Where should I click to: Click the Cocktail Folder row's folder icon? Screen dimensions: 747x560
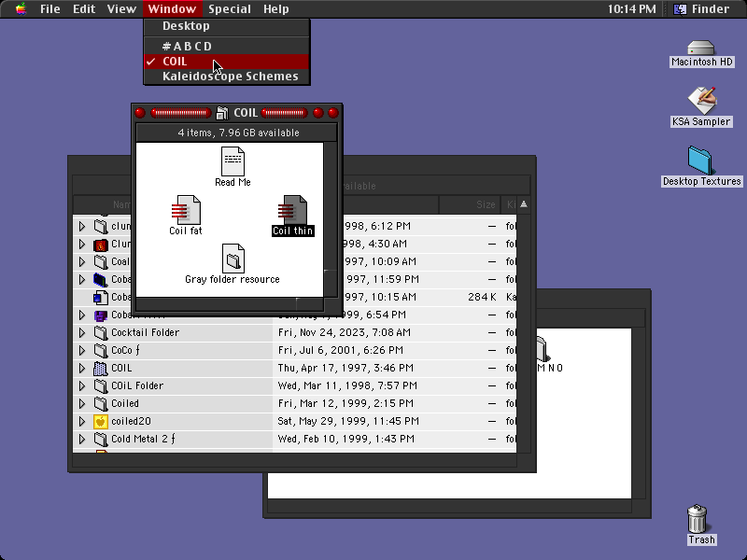(101, 332)
